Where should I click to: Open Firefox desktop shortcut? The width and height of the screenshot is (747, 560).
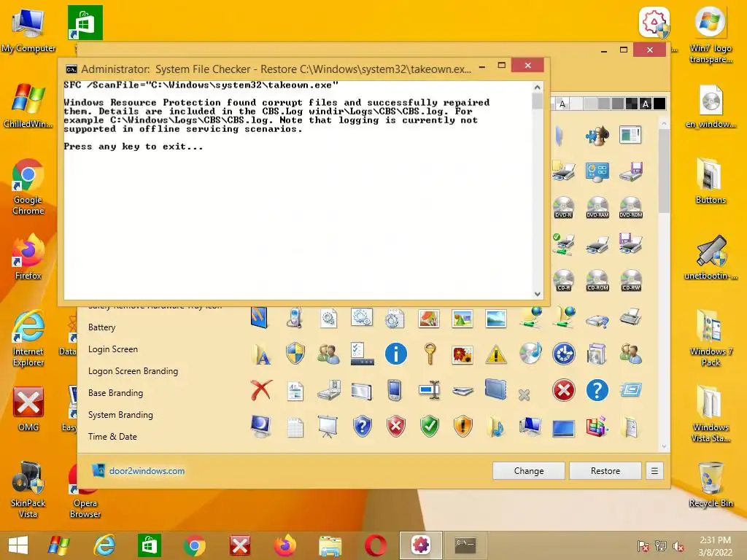tap(28, 257)
